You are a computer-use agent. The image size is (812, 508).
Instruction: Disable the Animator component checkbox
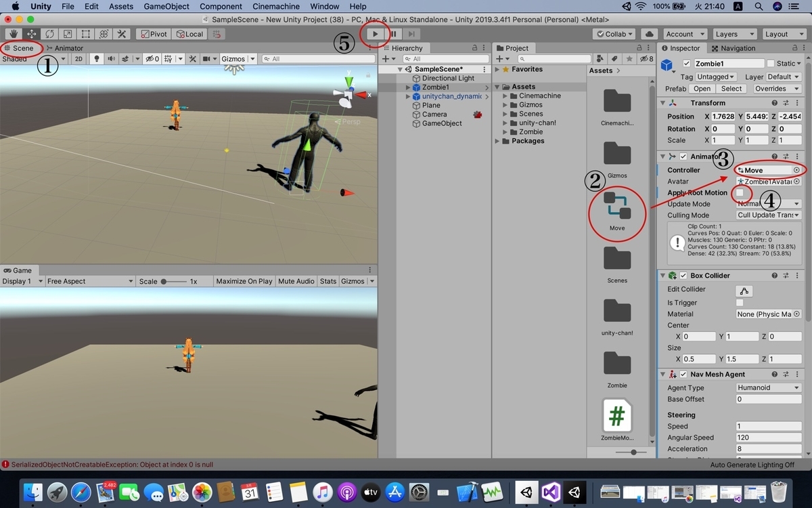point(683,156)
